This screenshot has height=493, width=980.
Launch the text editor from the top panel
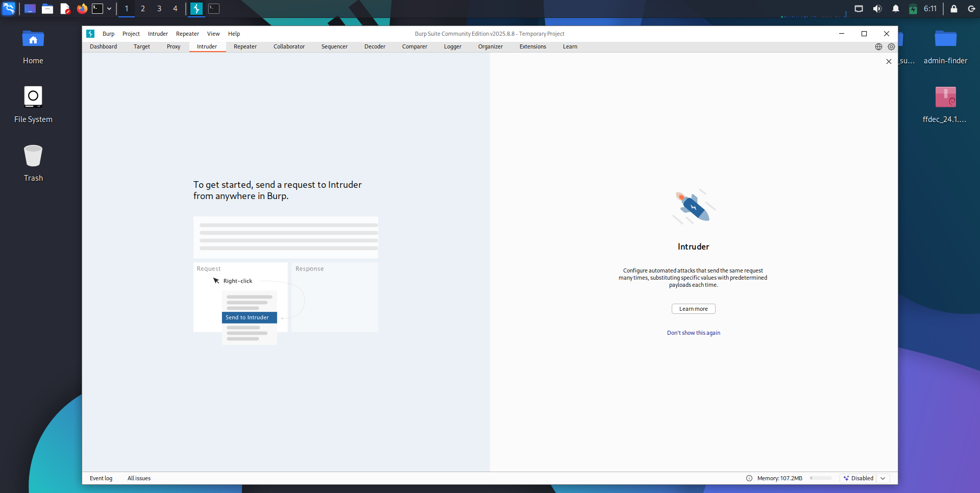(x=65, y=9)
